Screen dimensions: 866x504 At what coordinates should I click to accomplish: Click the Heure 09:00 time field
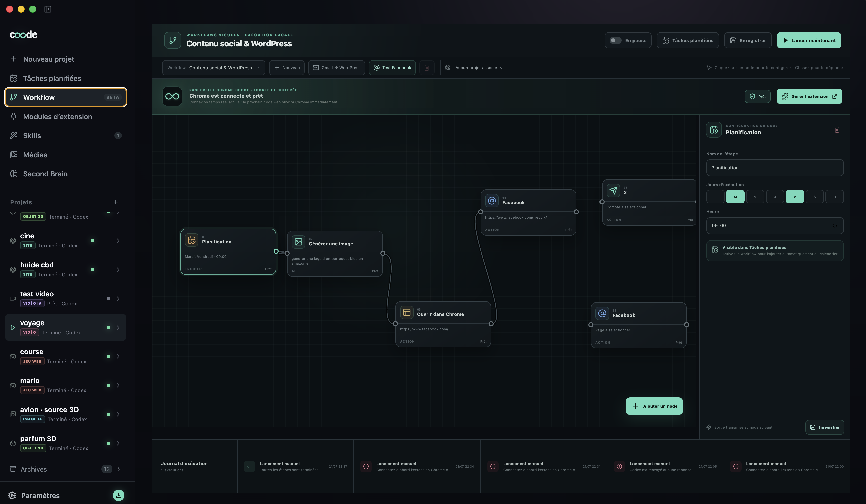775,225
